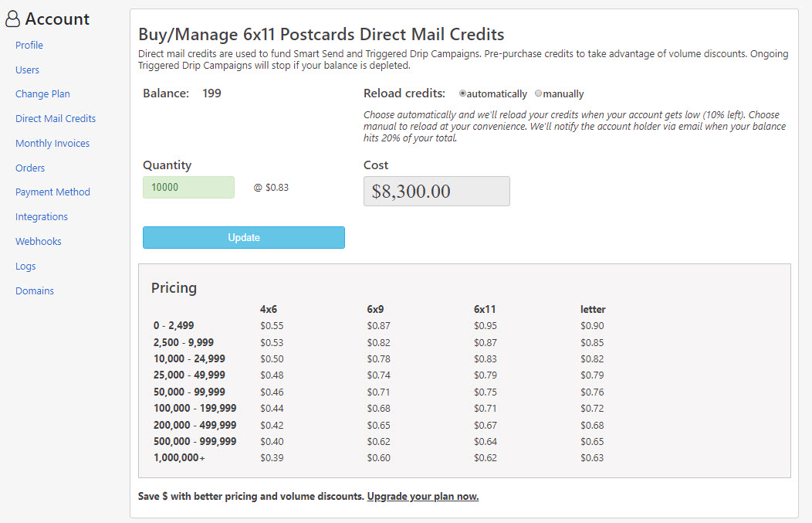Click the 6x11 column header
This screenshot has width=812, height=523.
485,310
